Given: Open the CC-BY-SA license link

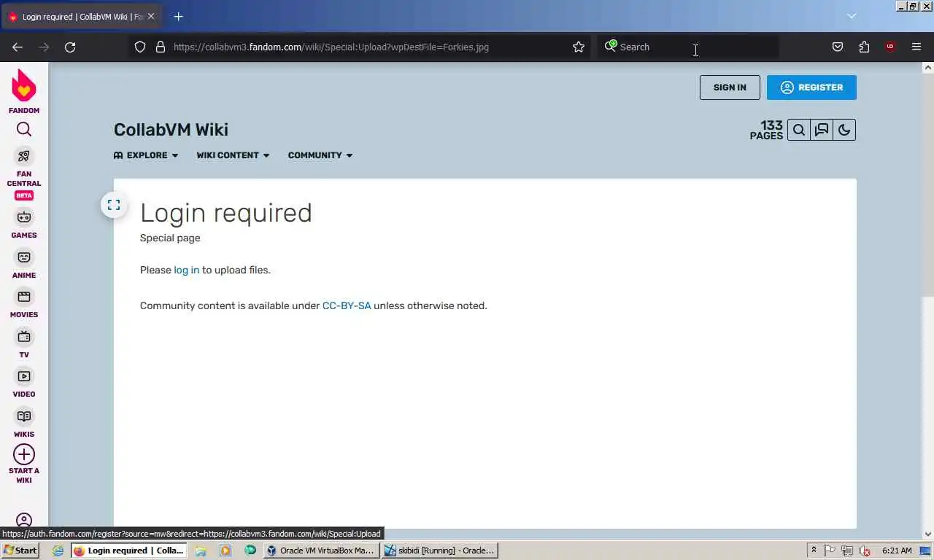Looking at the screenshot, I should 347,306.
